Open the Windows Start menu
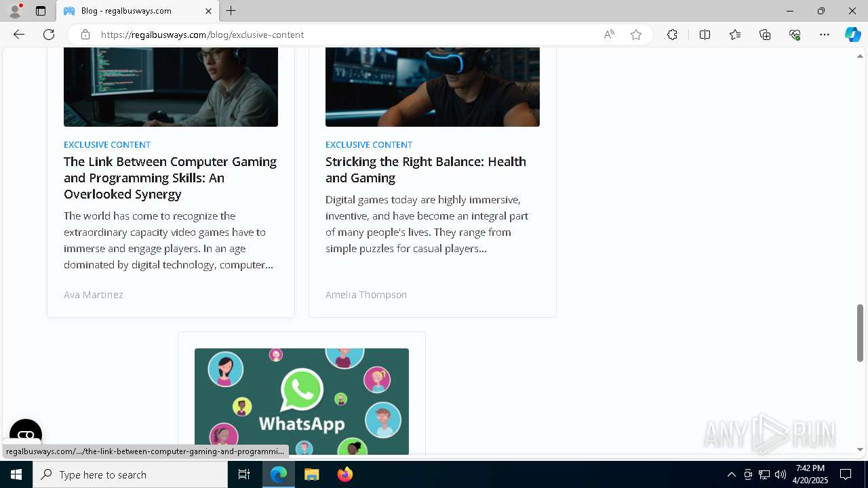Image resolution: width=868 pixels, height=488 pixels. [16, 474]
